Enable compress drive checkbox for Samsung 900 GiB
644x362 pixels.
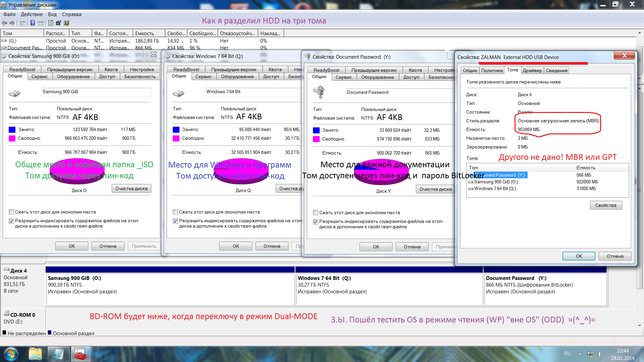[11, 212]
